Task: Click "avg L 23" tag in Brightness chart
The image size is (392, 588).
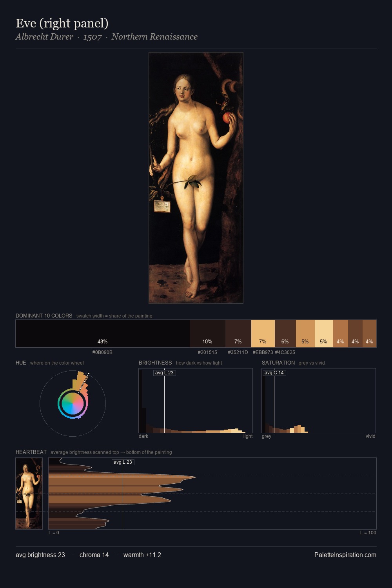Action: pyautogui.click(x=164, y=373)
